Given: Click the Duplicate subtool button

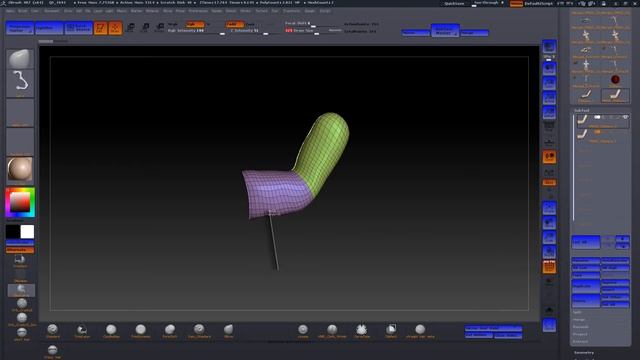Looking at the screenshot, I should 586,287.
